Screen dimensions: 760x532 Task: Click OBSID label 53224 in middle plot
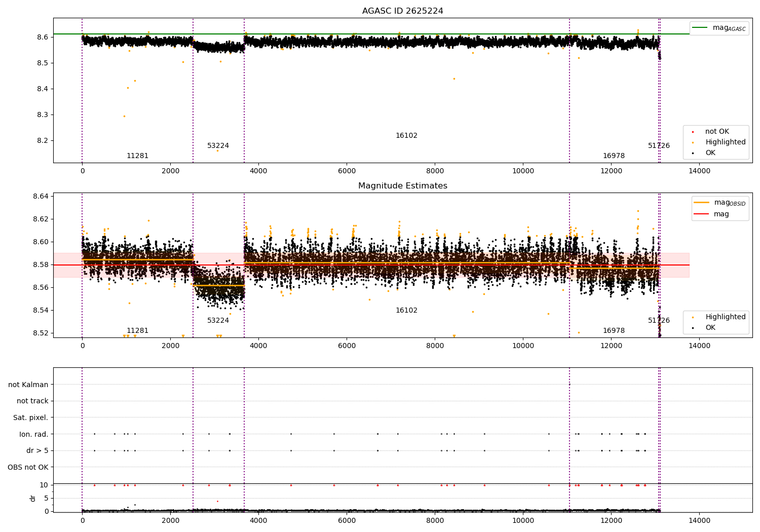coord(218,321)
